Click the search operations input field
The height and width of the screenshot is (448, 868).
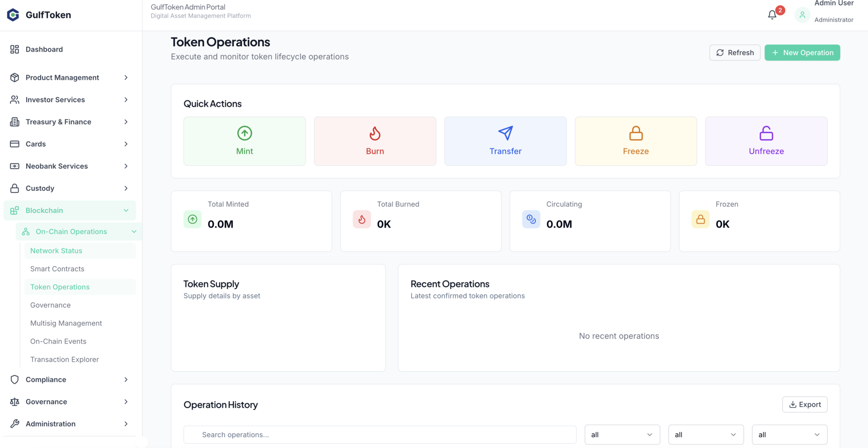point(380,434)
